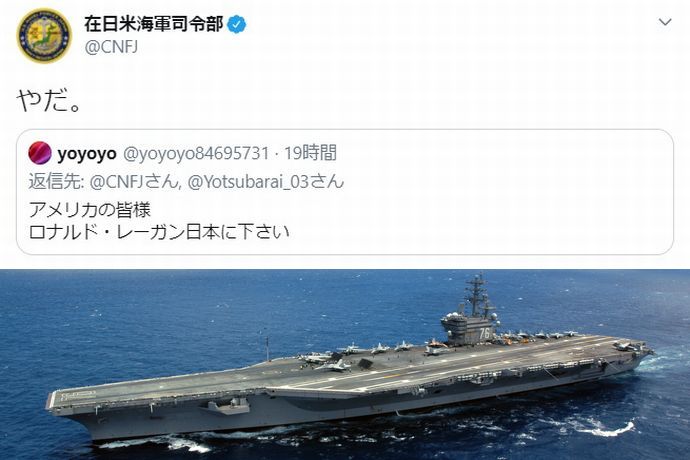Select the やだ。 tweet text
The width and height of the screenshot is (690, 460).
click(49, 101)
